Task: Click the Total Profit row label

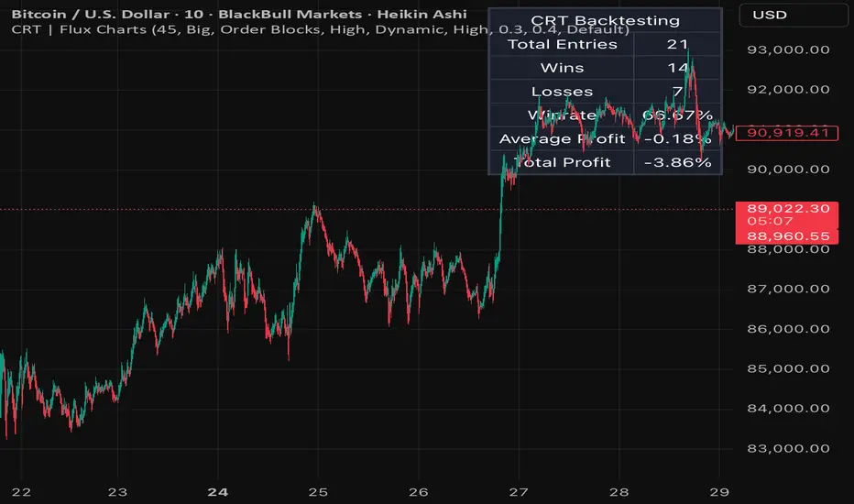Action: click(562, 162)
